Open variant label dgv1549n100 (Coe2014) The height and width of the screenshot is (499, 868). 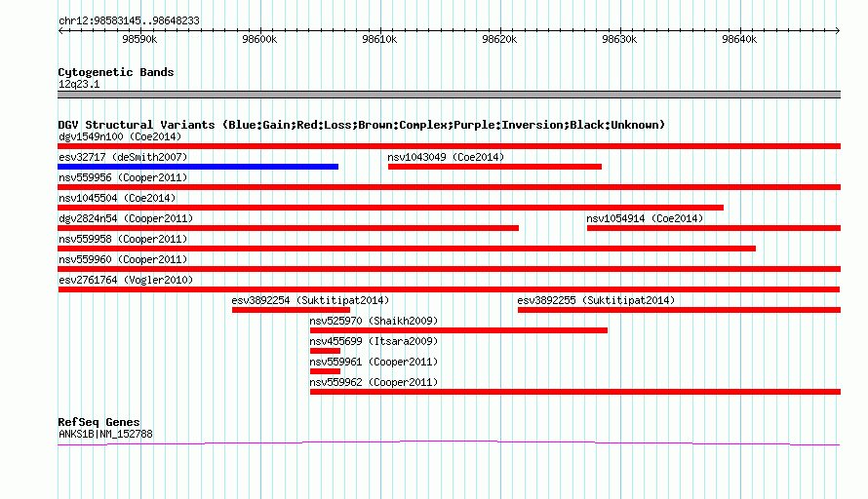coord(120,136)
